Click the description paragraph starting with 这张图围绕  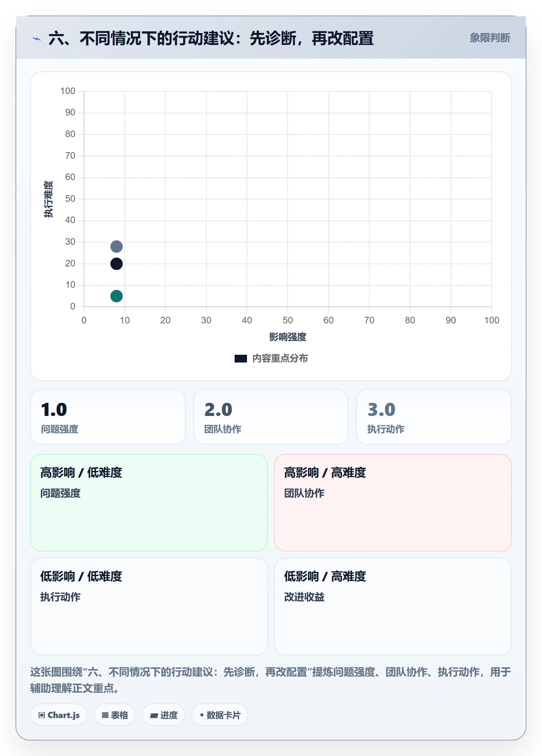(271, 680)
